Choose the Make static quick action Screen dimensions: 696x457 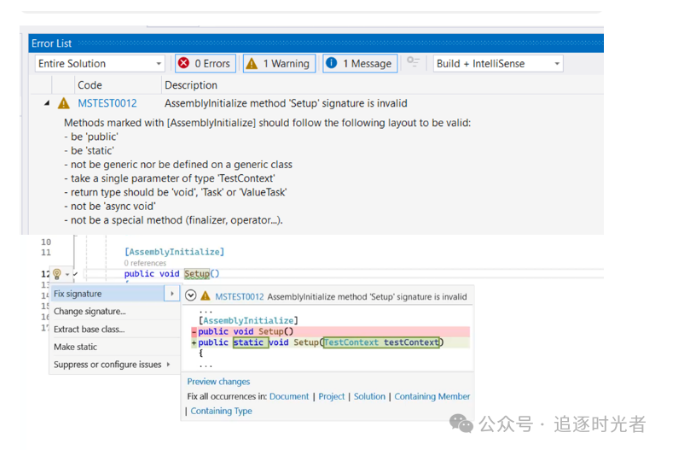pyautogui.click(x=75, y=347)
